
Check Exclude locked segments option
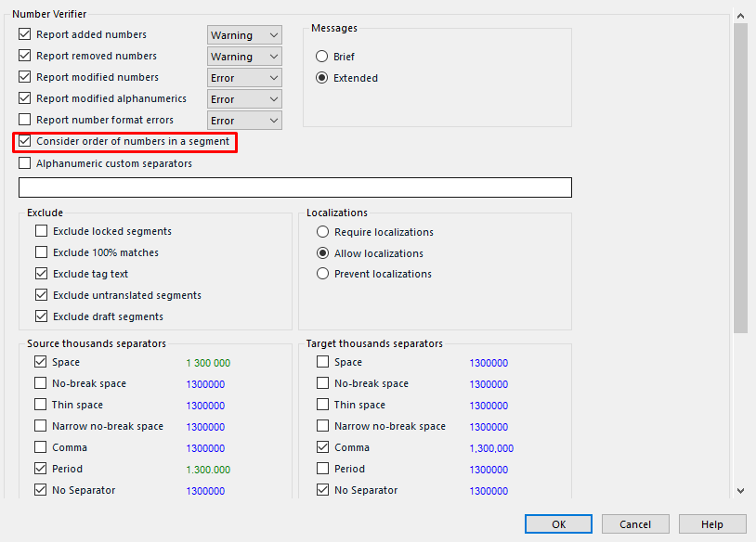tap(42, 231)
